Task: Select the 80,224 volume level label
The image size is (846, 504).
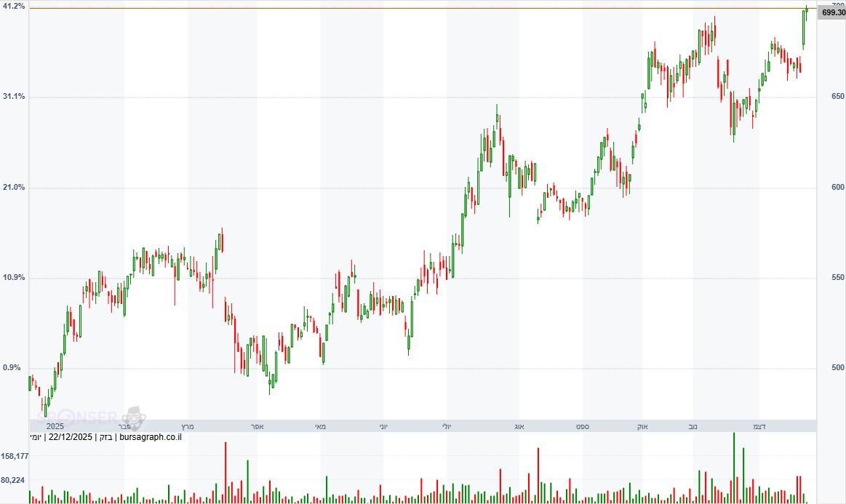Action: [x=15, y=480]
